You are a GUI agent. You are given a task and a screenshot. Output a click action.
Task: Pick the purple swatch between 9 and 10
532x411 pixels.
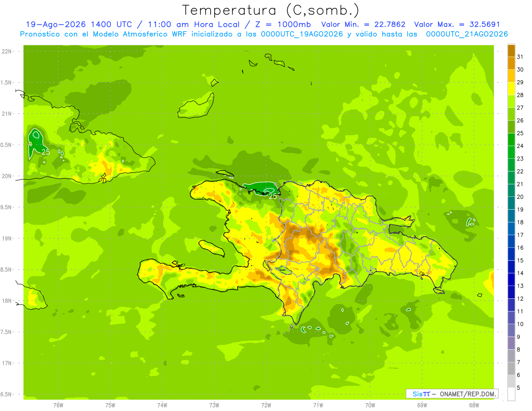511,330
